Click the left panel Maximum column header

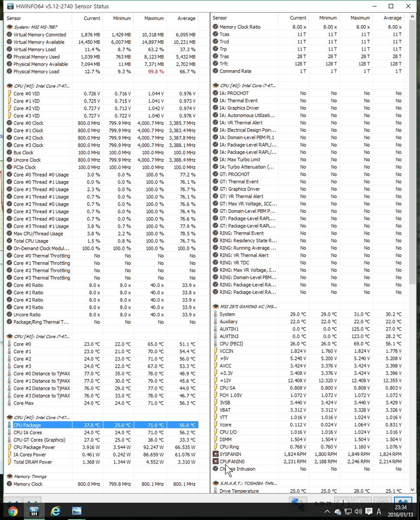(150, 18)
